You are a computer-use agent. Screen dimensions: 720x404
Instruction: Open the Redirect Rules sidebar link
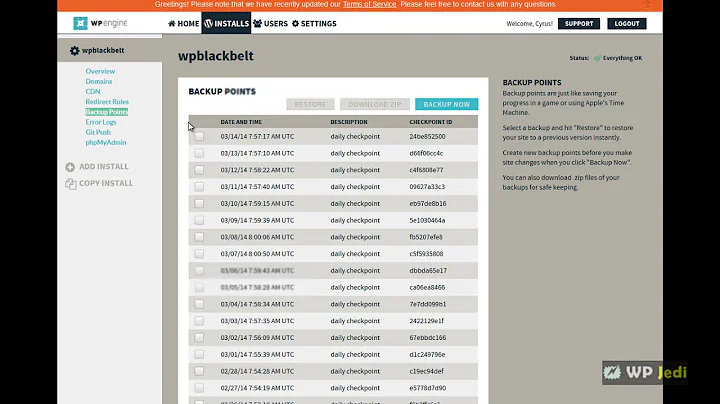(107, 101)
